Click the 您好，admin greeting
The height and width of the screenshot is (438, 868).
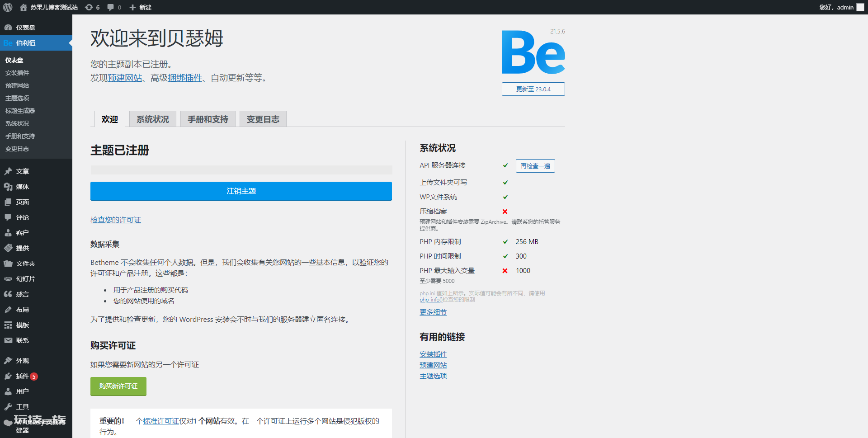(x=836, y=7)
